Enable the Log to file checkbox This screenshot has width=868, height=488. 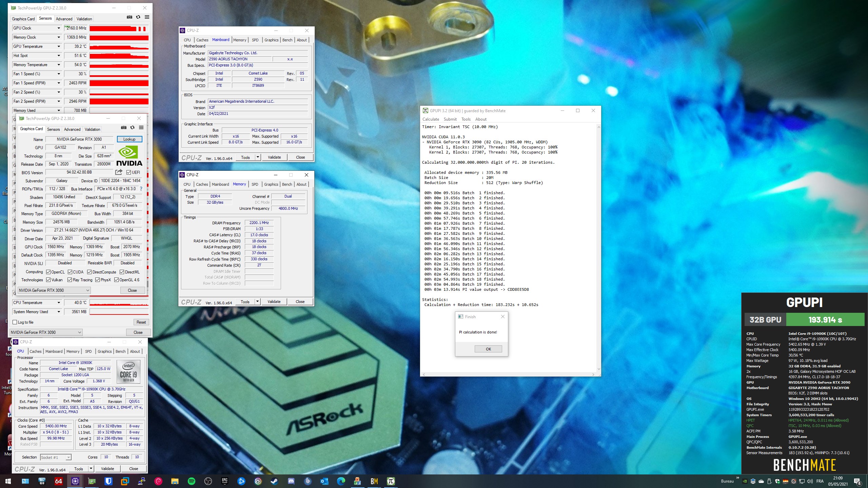click(15, 322)
